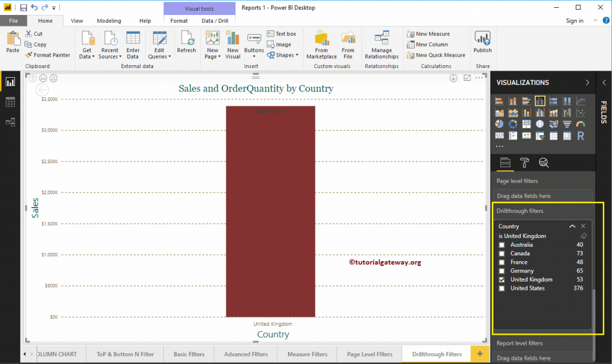
Task: Check the France checkbox in Country filter
Action: coord(501,262)
